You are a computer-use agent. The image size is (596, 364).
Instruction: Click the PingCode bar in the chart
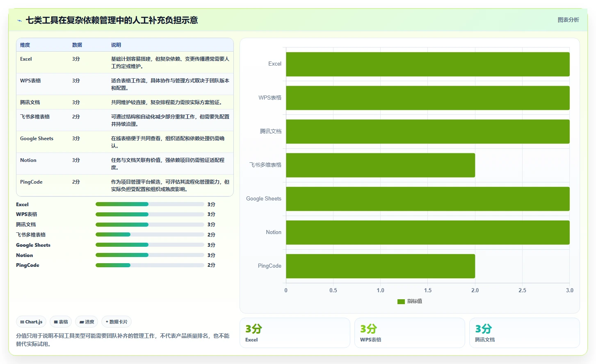tap(381, 266)
